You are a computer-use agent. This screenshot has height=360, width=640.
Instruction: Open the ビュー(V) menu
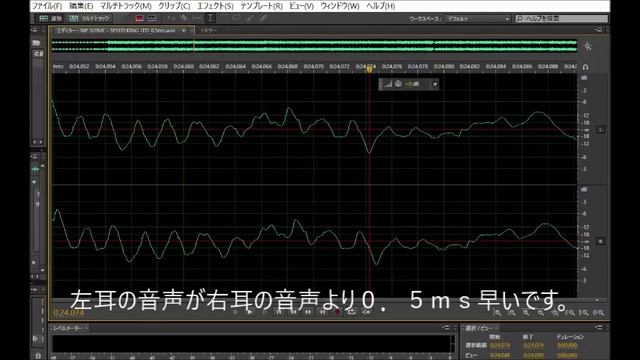click(301, 6)
